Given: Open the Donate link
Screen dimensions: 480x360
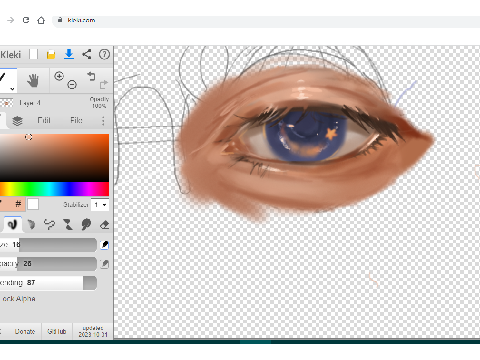Looking at the screenshot, I should click(x=25, y=331).
